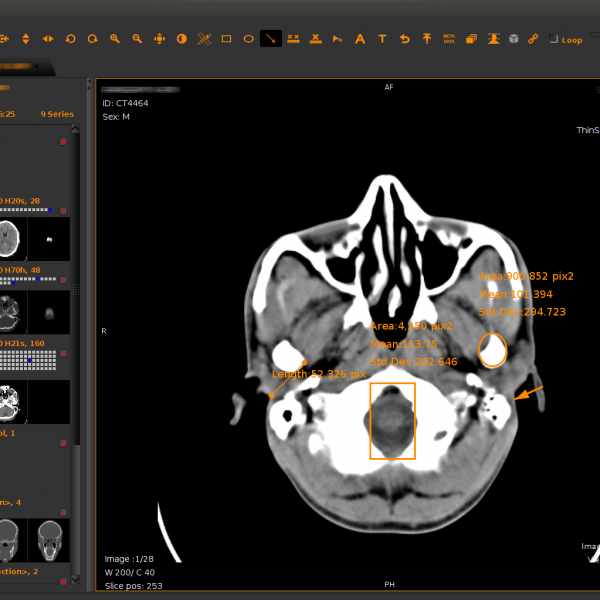Select the ellipse ROI tool
The height and width of the screenshot is (600, 600).
[x=248, y=39]
